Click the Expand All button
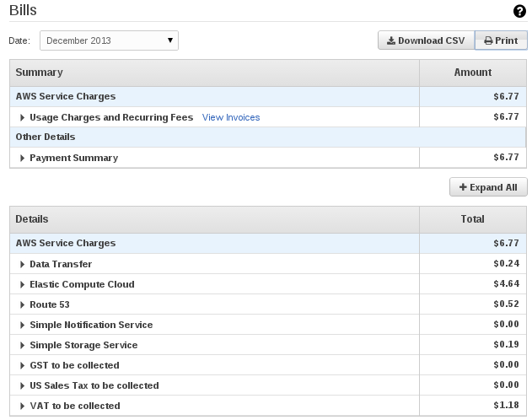This screenshot has width=532, height=420. (x=488, y=187)
